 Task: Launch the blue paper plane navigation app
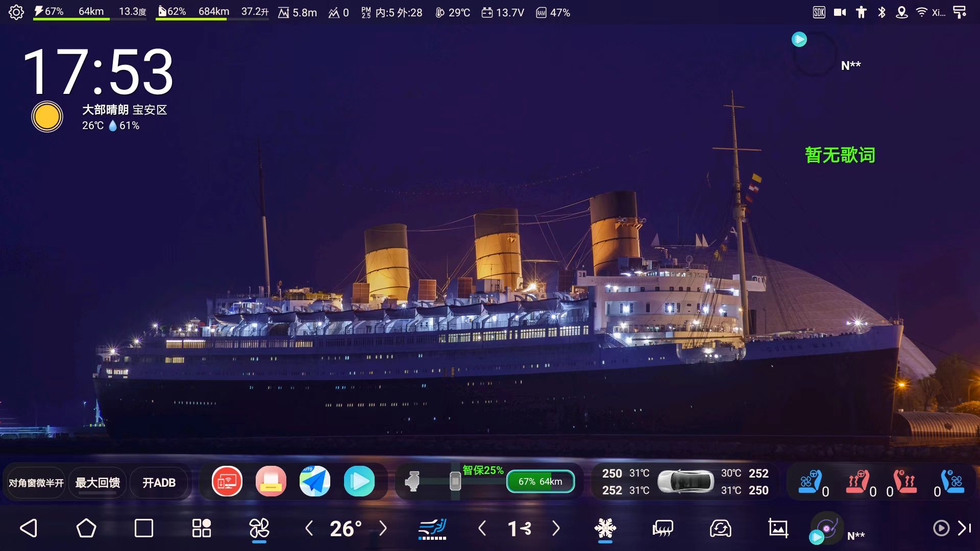[315, 481]
